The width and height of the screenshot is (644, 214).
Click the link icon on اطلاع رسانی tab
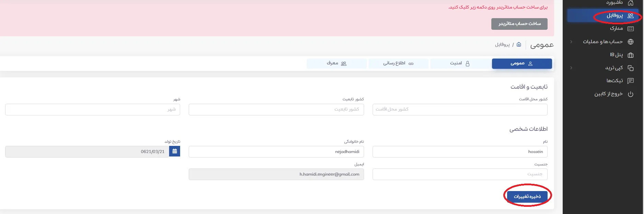[411, 64]
